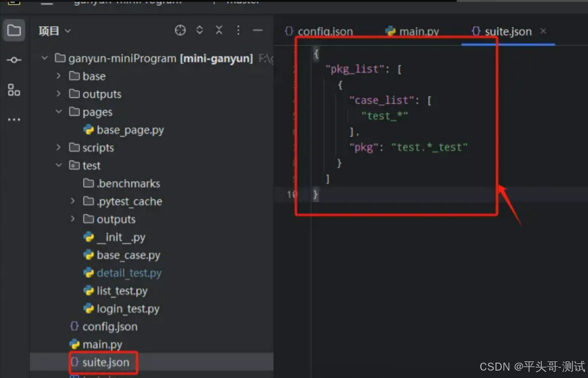
Task: Click the JSON icon beside config.json in tree
Action: (x=74, y=326)
